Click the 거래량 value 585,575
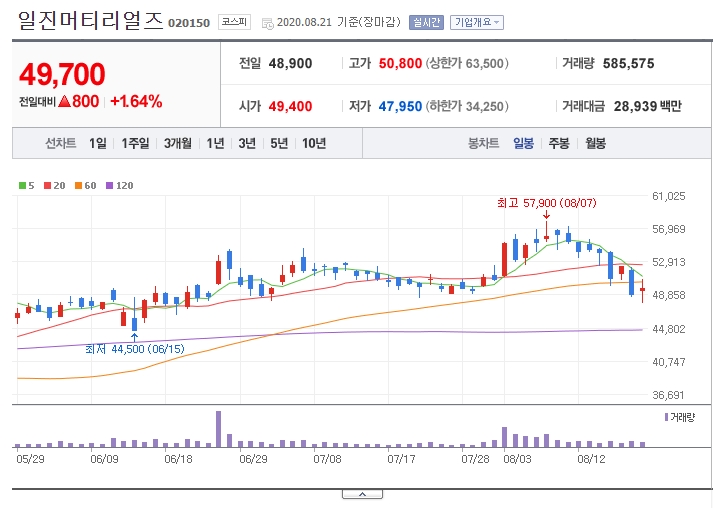 coord(628,64)
